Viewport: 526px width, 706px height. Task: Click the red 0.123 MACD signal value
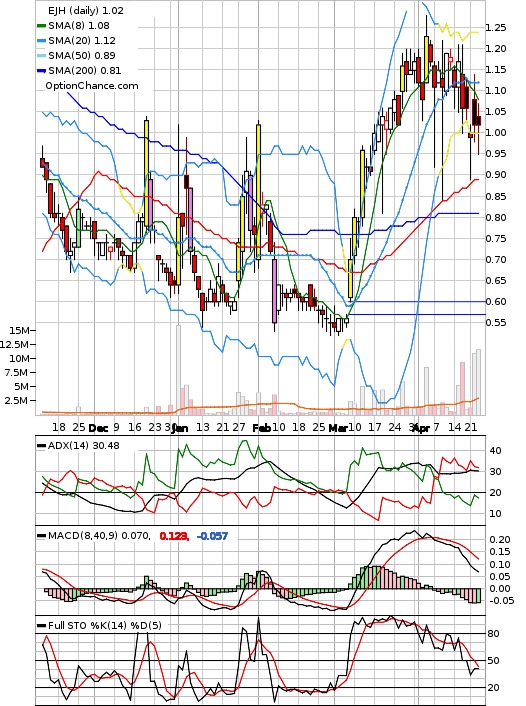174,536
